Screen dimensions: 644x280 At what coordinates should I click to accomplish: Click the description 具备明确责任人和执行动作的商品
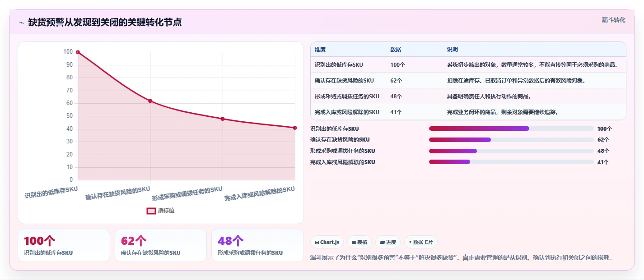(x=489, y=96)
